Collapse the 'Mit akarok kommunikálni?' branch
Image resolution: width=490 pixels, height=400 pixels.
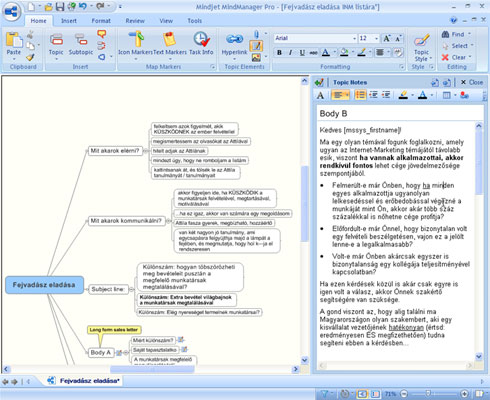[x=168, y=221]
